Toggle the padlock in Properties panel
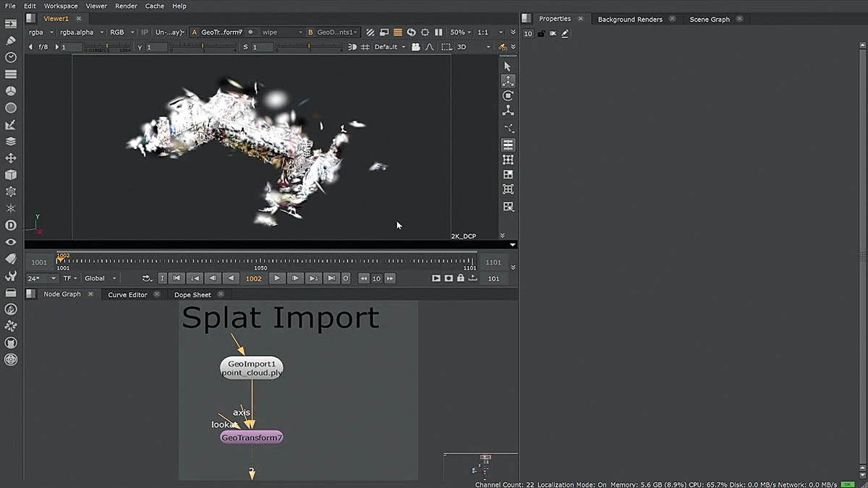The image size is (868, 488). click(541, 33)
